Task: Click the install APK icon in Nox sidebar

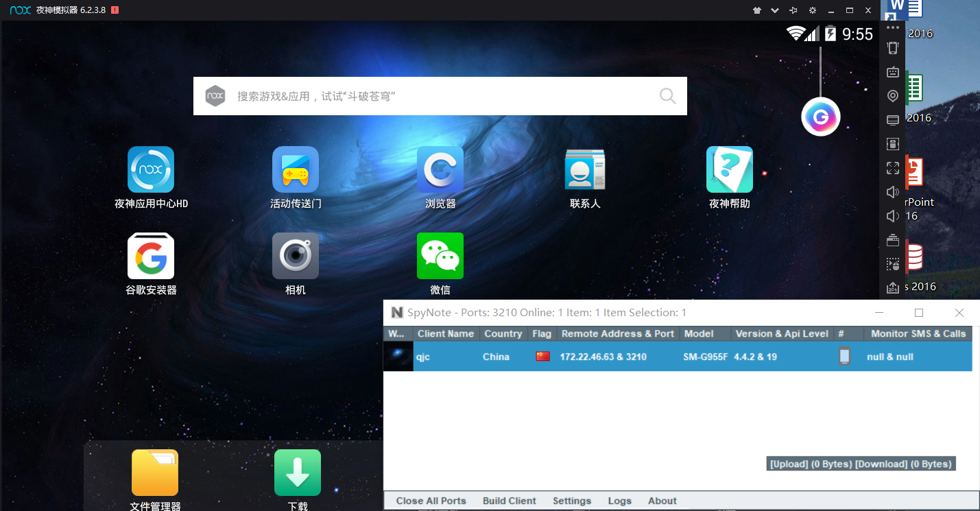Action: [892, 287]
